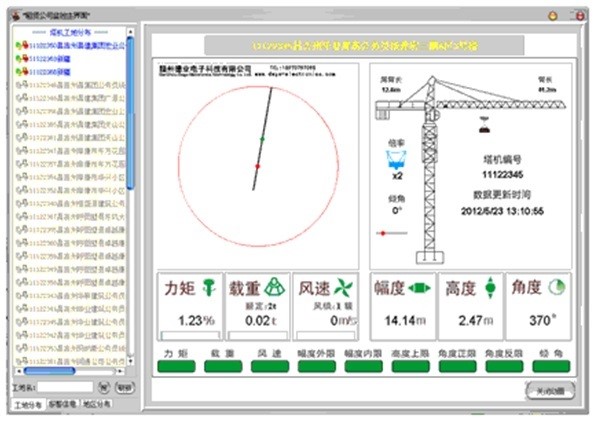Click the blue 倍率 pulley icon
Image resolution: width=603 pixels, height=421 pixels.
click(x=396, y=159)
